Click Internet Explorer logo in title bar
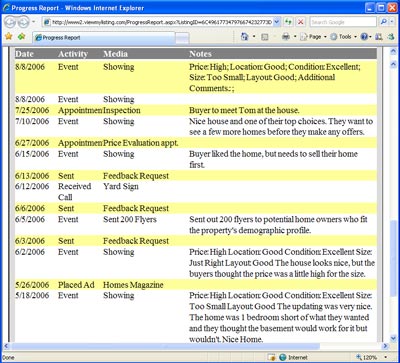400x363 pixels. [6, 7]
